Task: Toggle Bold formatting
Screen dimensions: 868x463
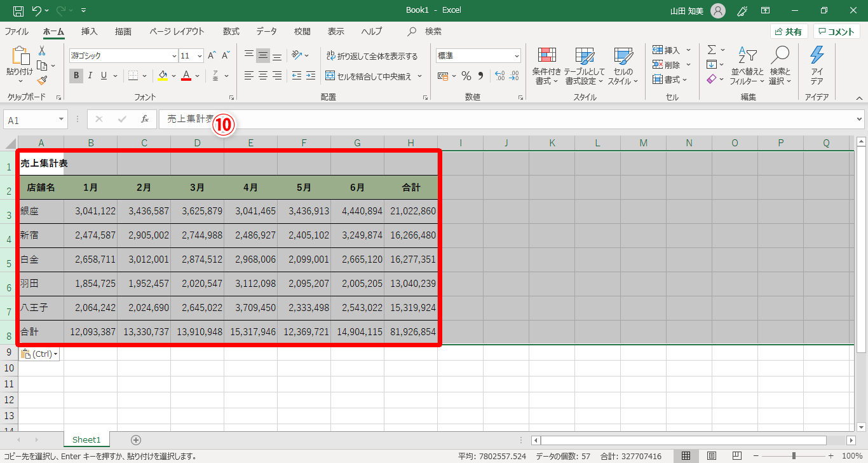Action: (76, 76)
